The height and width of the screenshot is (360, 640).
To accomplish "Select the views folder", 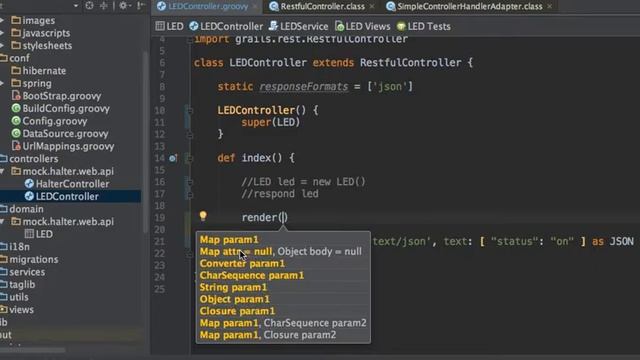I will [x=21, y=310].
